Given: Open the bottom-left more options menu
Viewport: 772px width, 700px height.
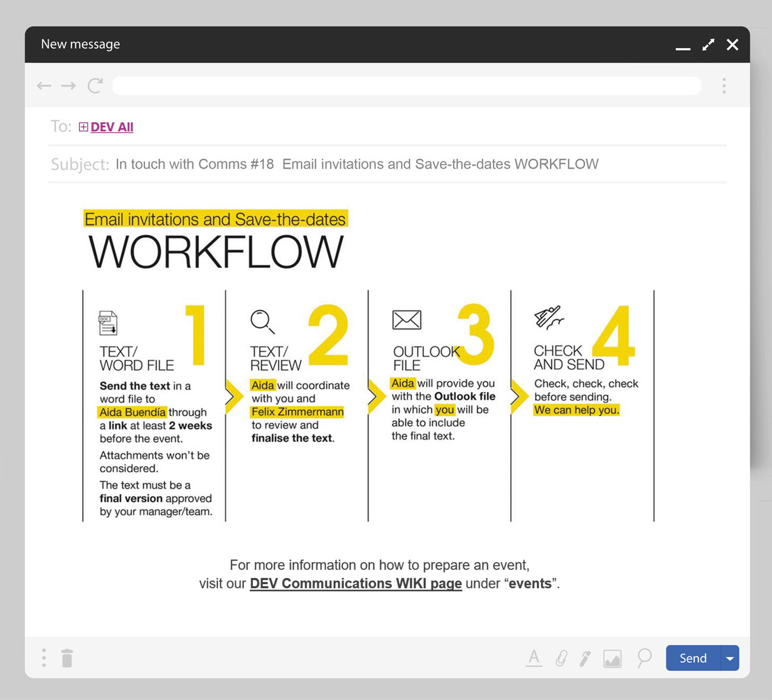Looking at the screenshot, I should coord(43,658).
